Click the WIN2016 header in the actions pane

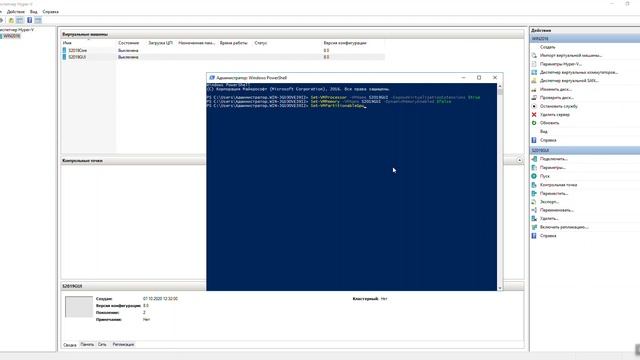(585, 38)
